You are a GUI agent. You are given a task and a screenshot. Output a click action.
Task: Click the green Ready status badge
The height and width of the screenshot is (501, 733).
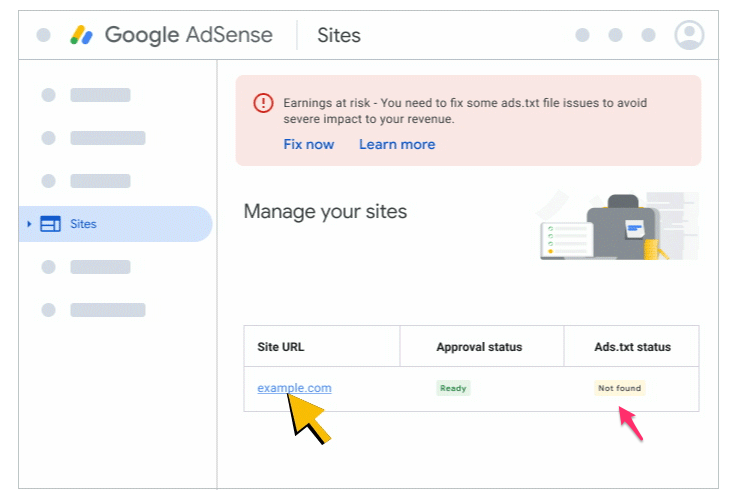[453, 388]
